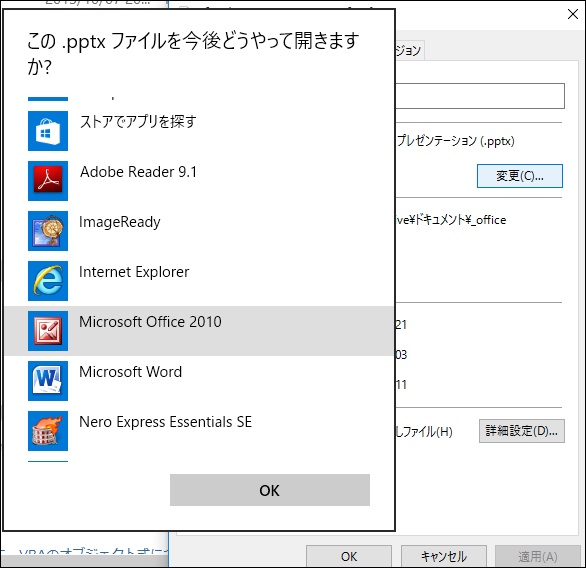Choose Nero Express Essentials SE label
Screen dimensions: 586x568
click(x=166, y=422)
